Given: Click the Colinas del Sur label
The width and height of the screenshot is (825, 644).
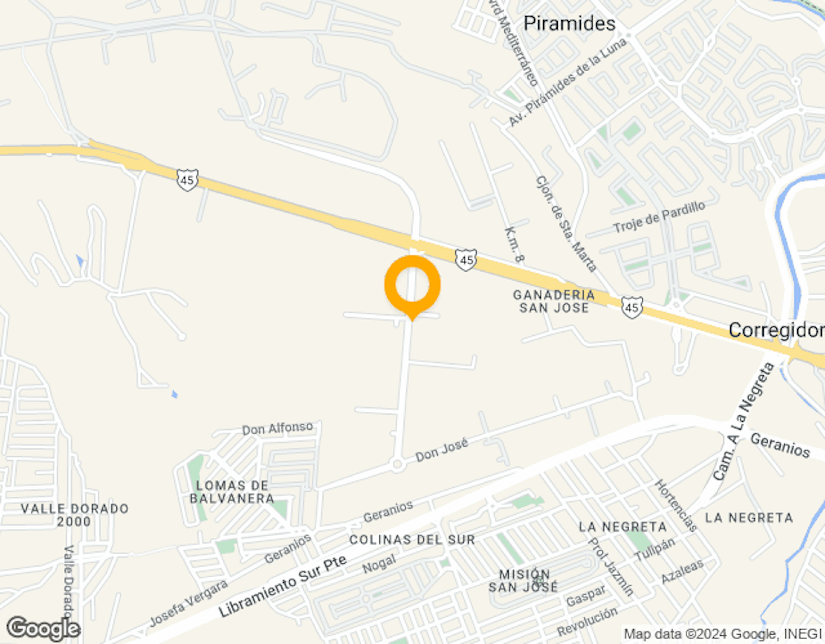Looking at the screenshot, I should click(412, 540).
